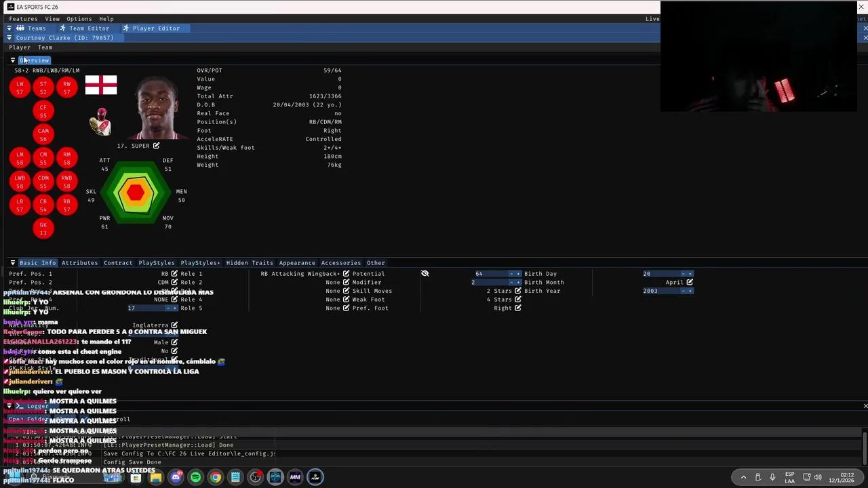Click the edit icon beside gender Male
This screenshot has height=488, width=868.
[x=174, y=342]
